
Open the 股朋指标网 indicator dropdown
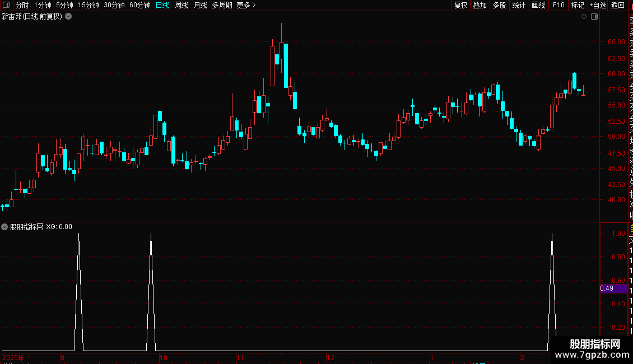click(4, 227)
